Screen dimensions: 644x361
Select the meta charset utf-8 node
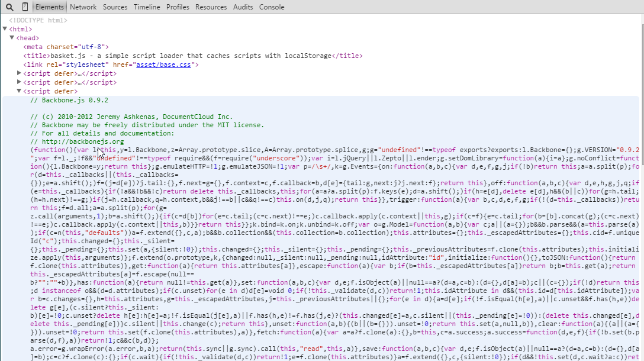(66, 47)
